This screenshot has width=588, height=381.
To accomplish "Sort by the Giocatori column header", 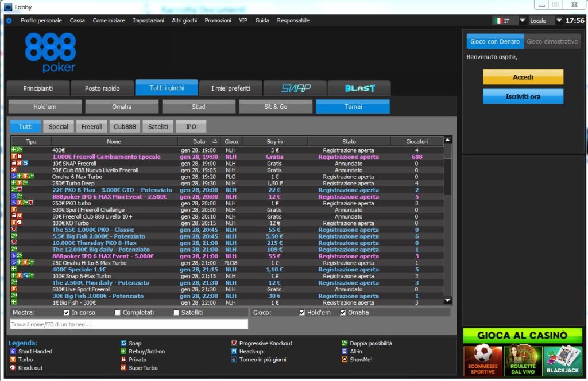I will pos(417,142).
